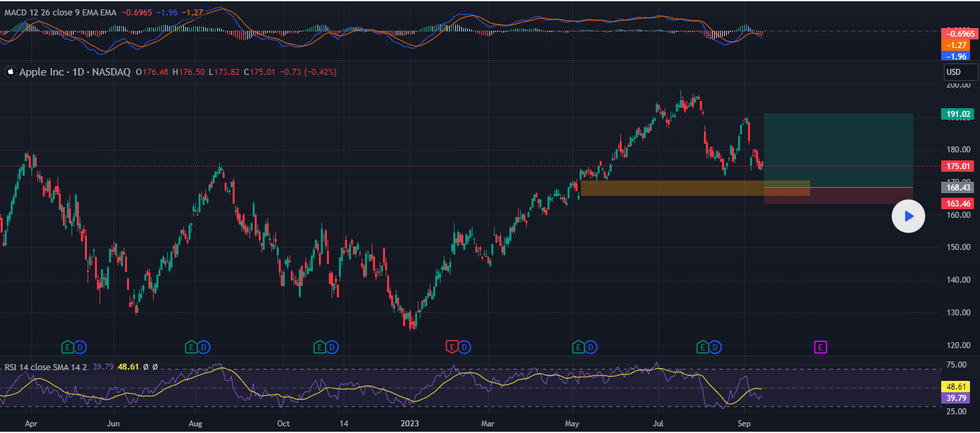Click the dividend D marker between Jul and Sep
Screen dimensions: 980x433
click(716, 347)
